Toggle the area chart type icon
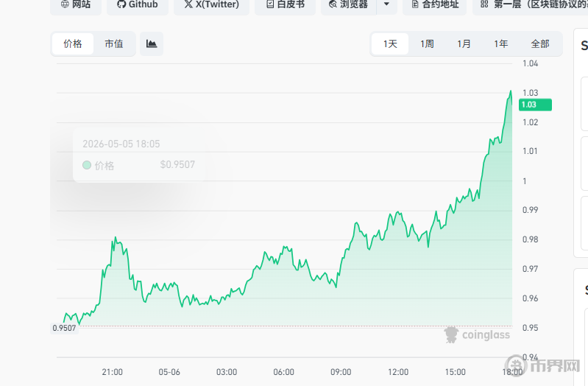Image resolution: width=588 pixels, height=386 pixels. 152,44
